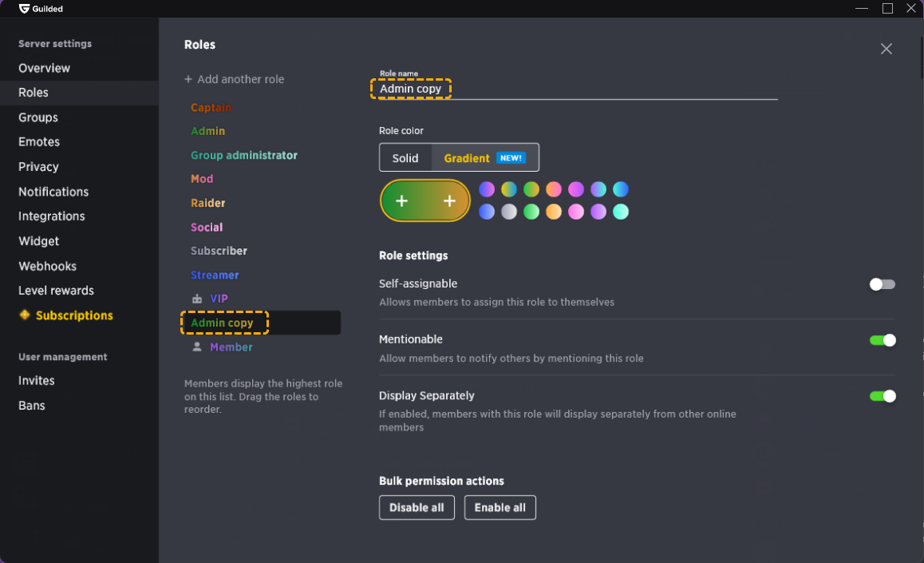Select the Gradient color tab
The image size is (924, 563).
[x=485, y=158]
